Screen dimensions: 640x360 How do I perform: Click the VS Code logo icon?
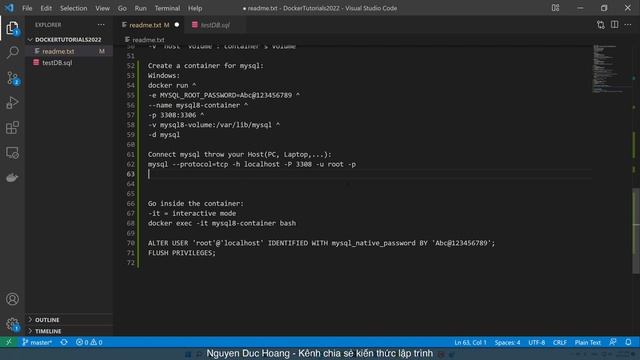pos(9,8)
